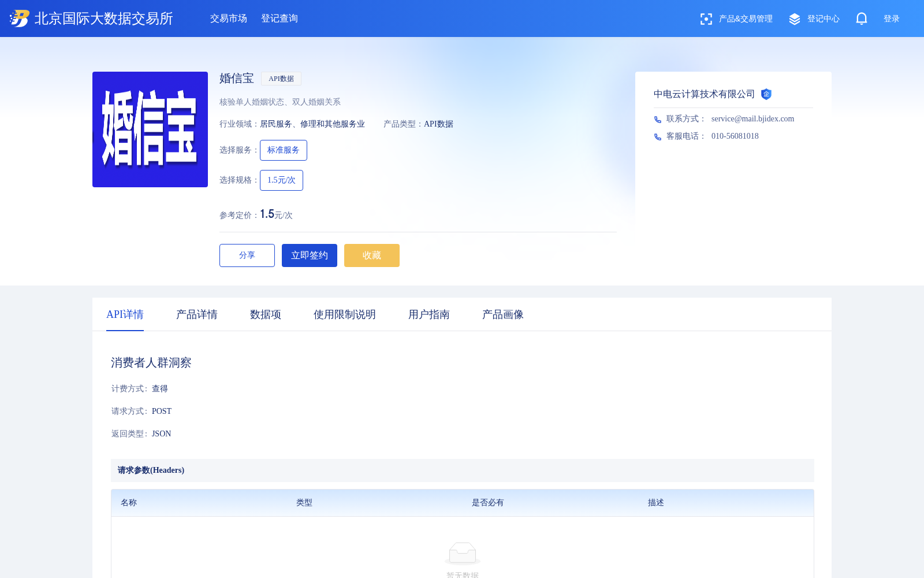Click the 收藏 button

[x=372, y=255]
